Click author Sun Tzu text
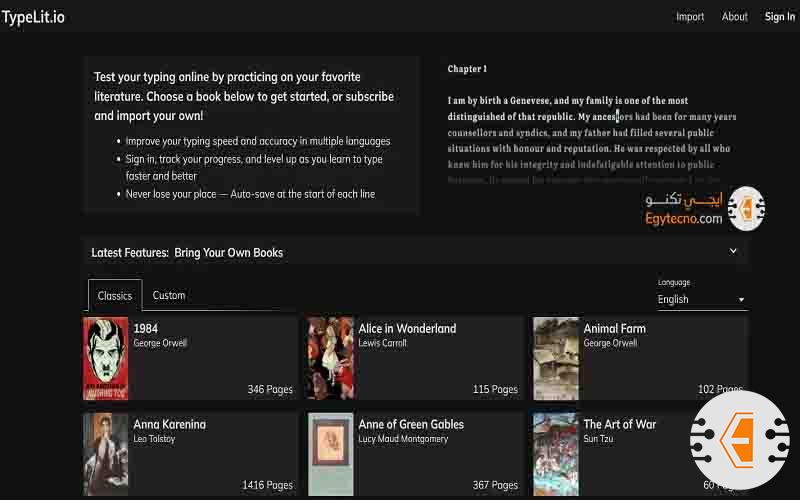The height and width of the screenshot is (500, 800). pyautogui.click(x=598, y=439)
